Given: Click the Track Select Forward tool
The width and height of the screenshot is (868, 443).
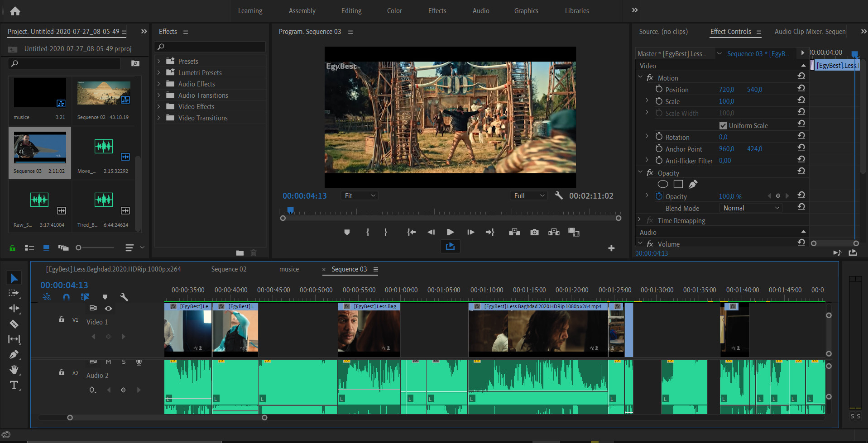Looking at the screenshot, I should tap(14, 293).
